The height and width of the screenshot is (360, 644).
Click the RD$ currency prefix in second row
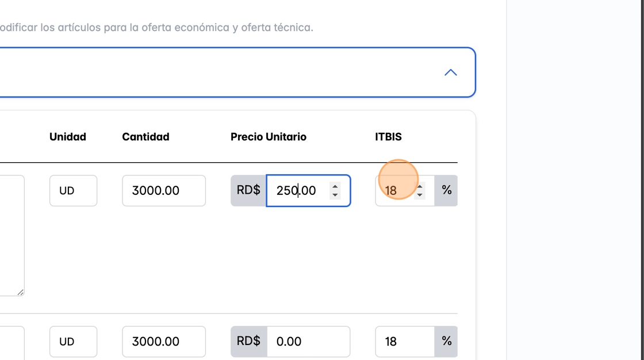coord(248,342)
